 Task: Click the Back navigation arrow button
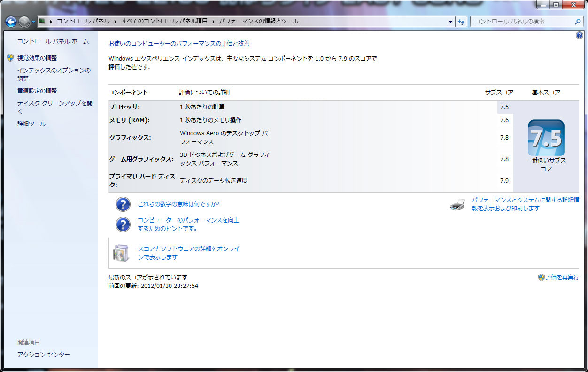pyautogui.click(x=11, y=22)
